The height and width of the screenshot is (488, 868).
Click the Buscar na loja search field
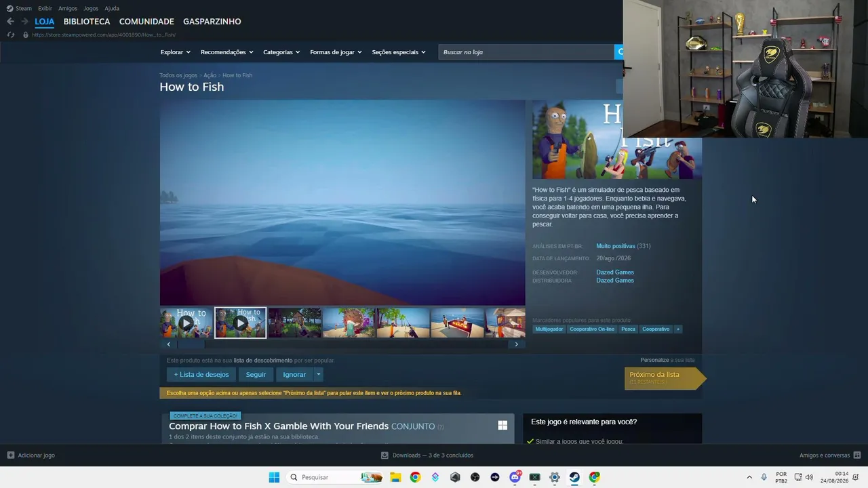point(526,52)
